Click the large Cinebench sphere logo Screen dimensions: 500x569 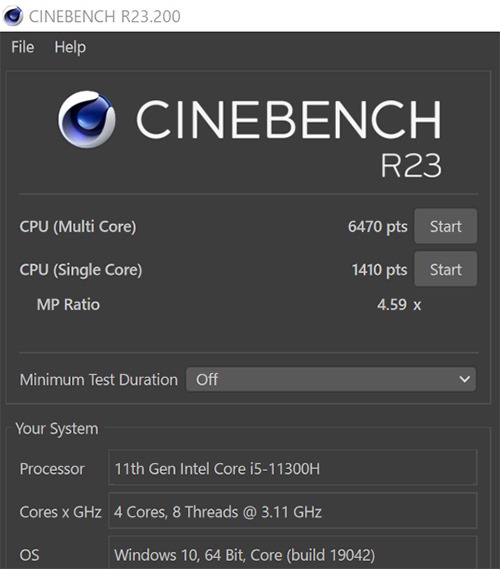coord(87,119)
